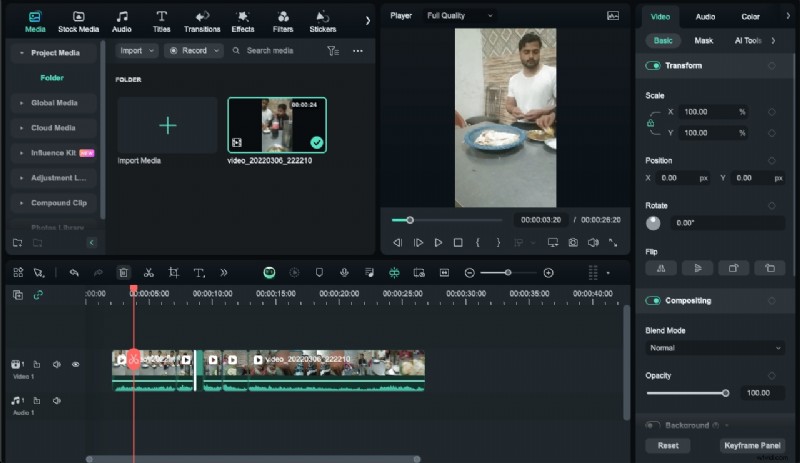Image resolution: width=800 pixels, height=463 pixels.
Task: Collapse the media sidebar panel arrow
Action: coord(92,242)
